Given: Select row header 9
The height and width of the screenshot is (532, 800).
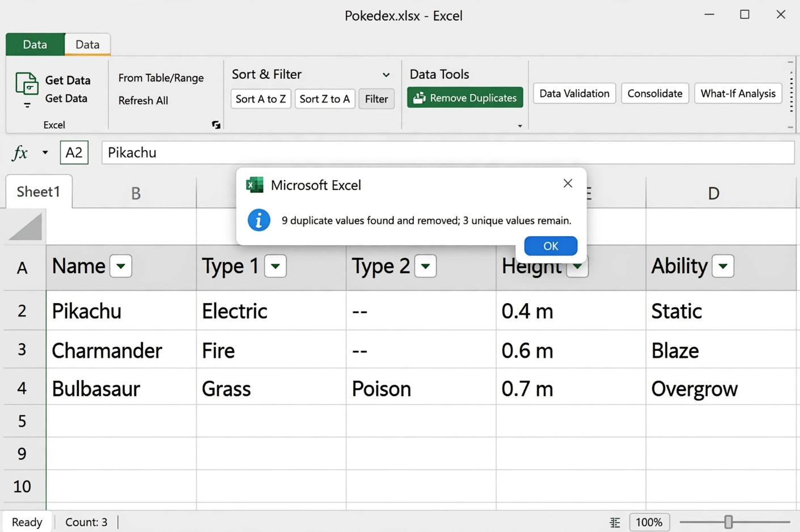Looking at the screenshot, I should click(22, 454).
